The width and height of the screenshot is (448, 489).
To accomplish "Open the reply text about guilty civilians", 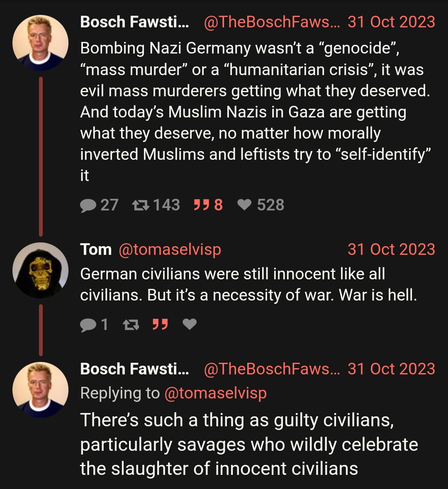I will (249, 444).
